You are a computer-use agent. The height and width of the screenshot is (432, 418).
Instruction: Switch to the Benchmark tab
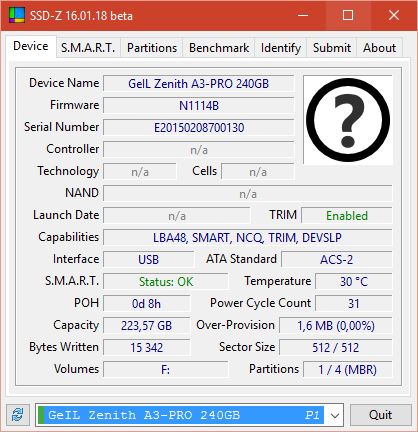[219, 48]
